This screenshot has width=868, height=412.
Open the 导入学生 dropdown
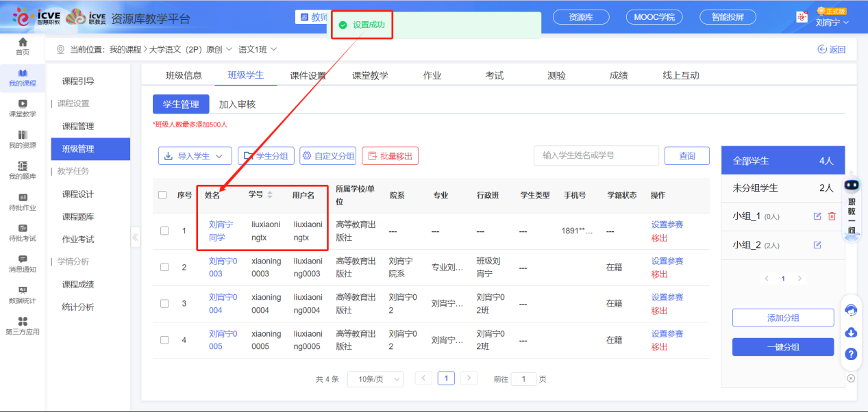195,155
